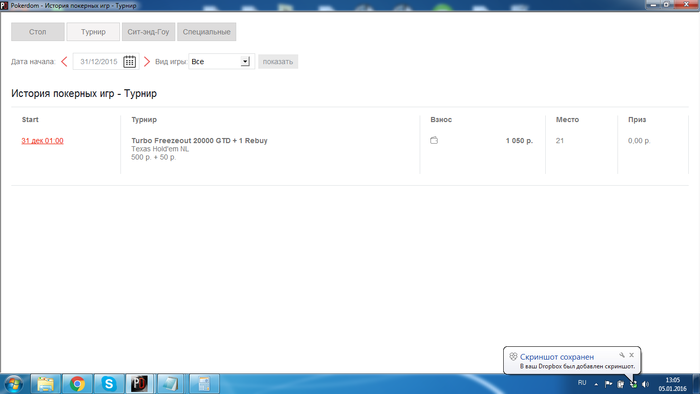Click the Взнос column header
This screenshot has height=394, width=700.
[x=441, y=120]
